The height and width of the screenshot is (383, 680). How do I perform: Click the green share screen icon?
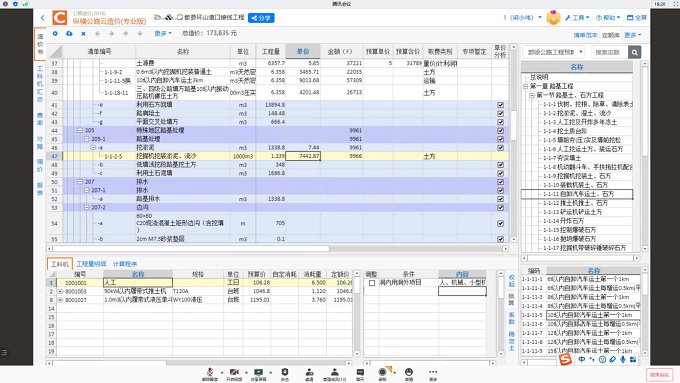coord(258,372)
